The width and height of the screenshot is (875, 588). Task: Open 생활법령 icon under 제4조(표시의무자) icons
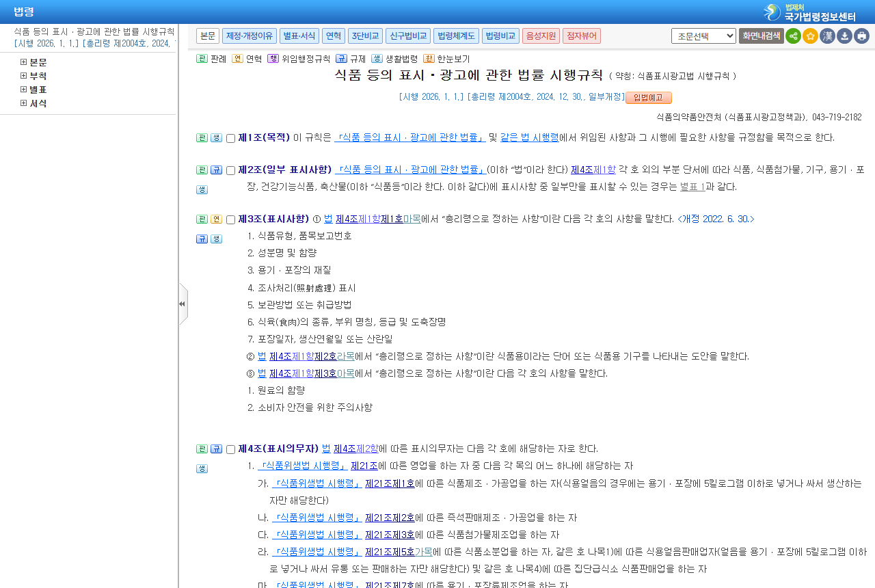pyautogui.click(x=202, y=469)
